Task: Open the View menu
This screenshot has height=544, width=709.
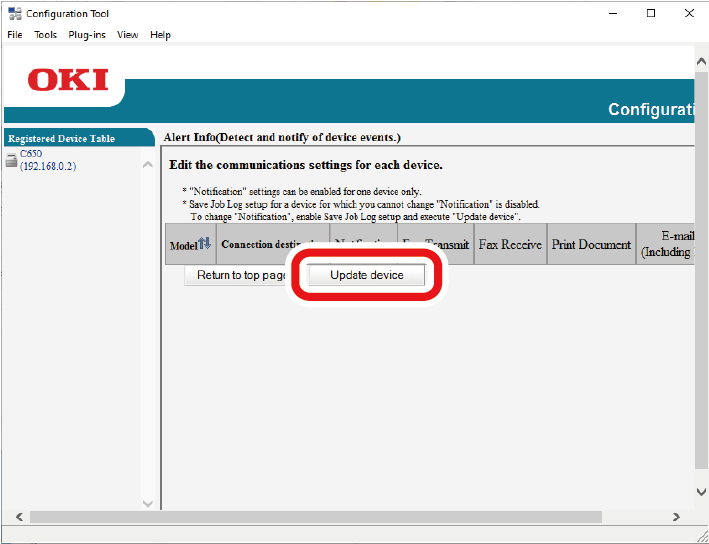Action: 127,35
